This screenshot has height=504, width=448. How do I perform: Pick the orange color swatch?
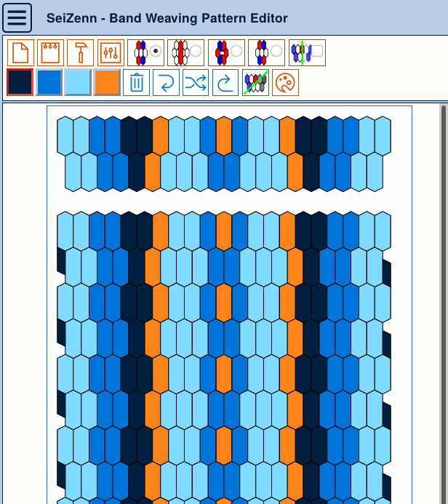click(107, 82)
